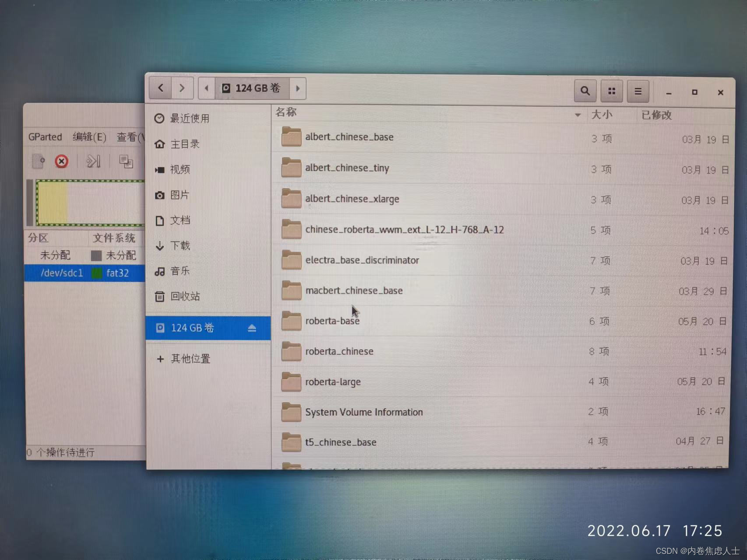Delete the selected partition using red X icon
The image size is (747, 560).
click(x=61, y=161)
